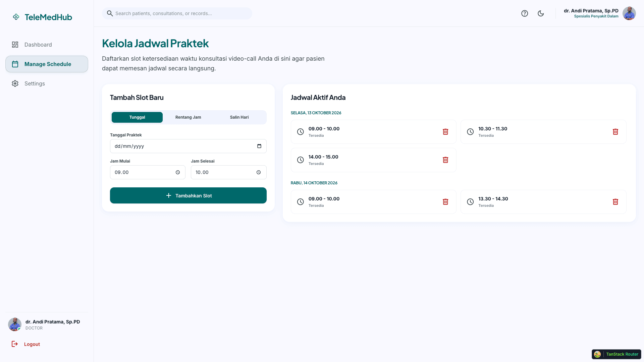Click the search magnifier icon
The image size is (644, 362).
(x=110, y=13)
